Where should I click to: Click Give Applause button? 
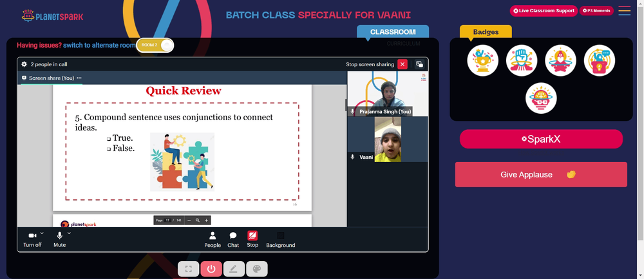pyautogui.click(x=541, y=174)
